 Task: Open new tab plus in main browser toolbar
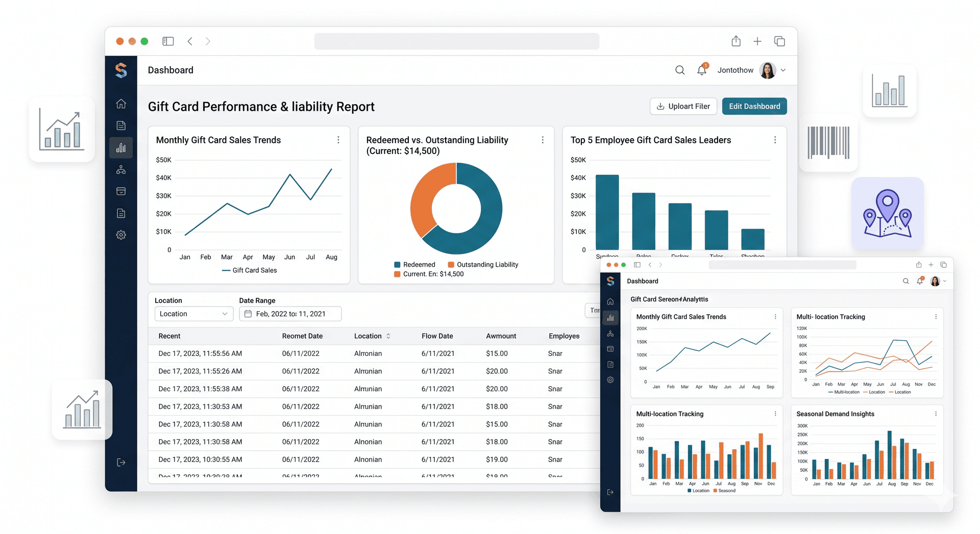coord(757,41)
